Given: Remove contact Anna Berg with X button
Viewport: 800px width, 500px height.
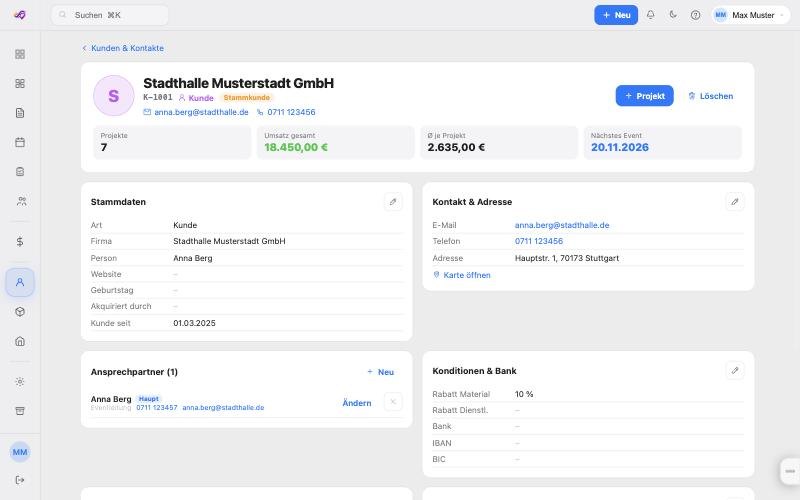Looking at the screenshot, I should 393,402.
